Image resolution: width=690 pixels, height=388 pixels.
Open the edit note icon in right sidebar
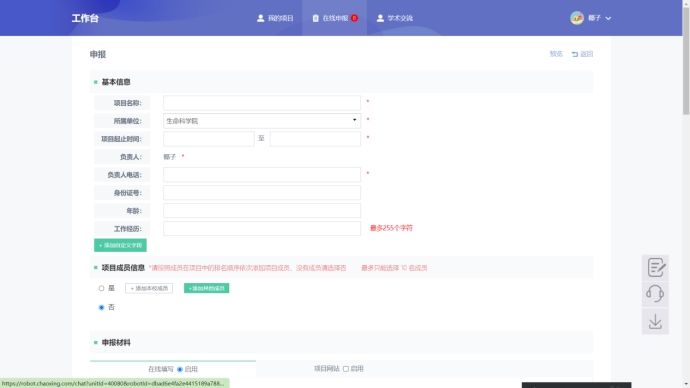(x=655, y=267)
